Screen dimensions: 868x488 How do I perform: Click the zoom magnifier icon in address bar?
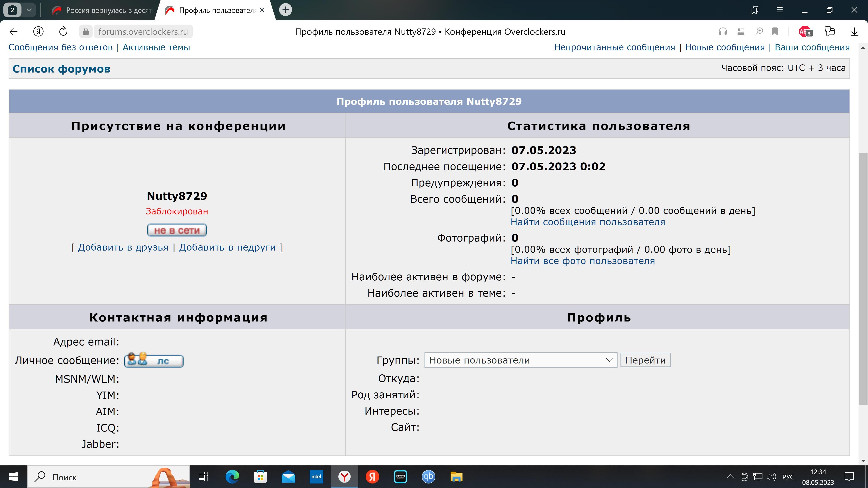coord(759,32)
